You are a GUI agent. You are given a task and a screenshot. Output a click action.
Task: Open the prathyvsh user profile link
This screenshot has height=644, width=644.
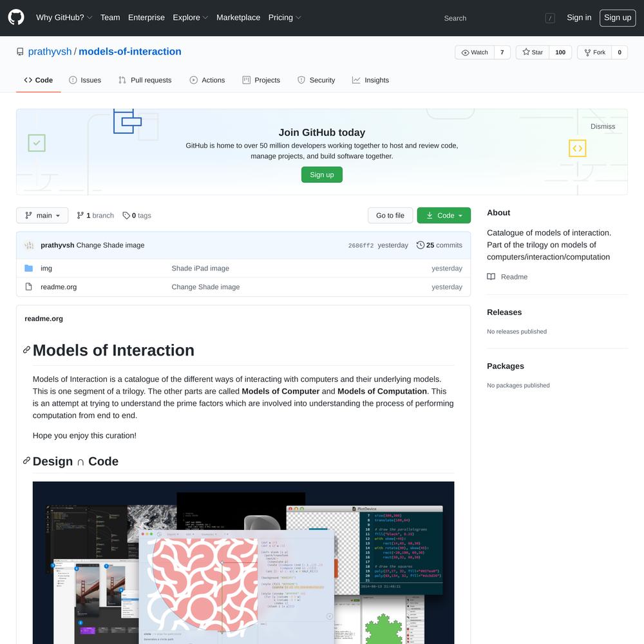tap(50, 52)
